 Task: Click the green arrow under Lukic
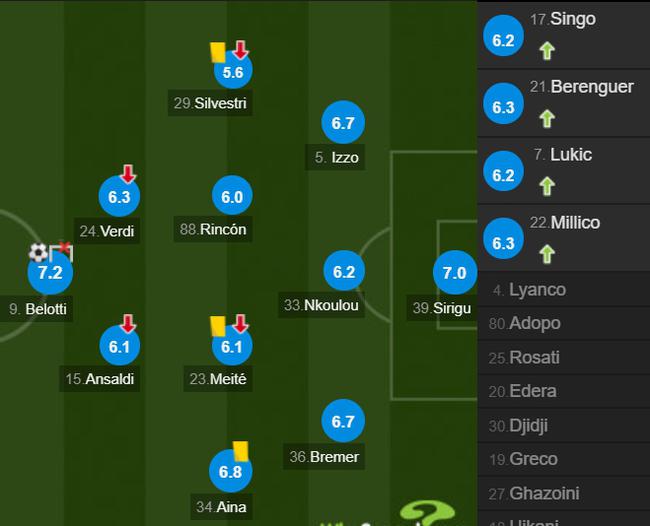pyautogui.click(x=547, y=186)
